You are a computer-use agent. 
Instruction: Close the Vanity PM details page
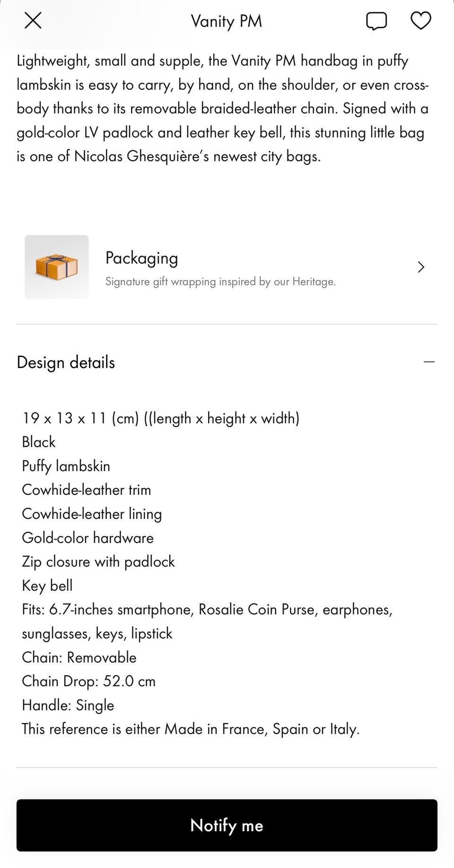tap(33, 21)
